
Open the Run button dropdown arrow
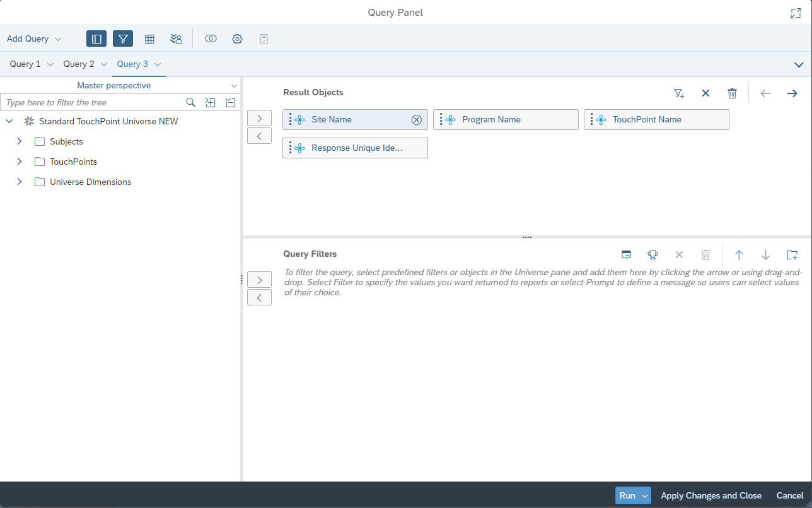tap(645, 496)
